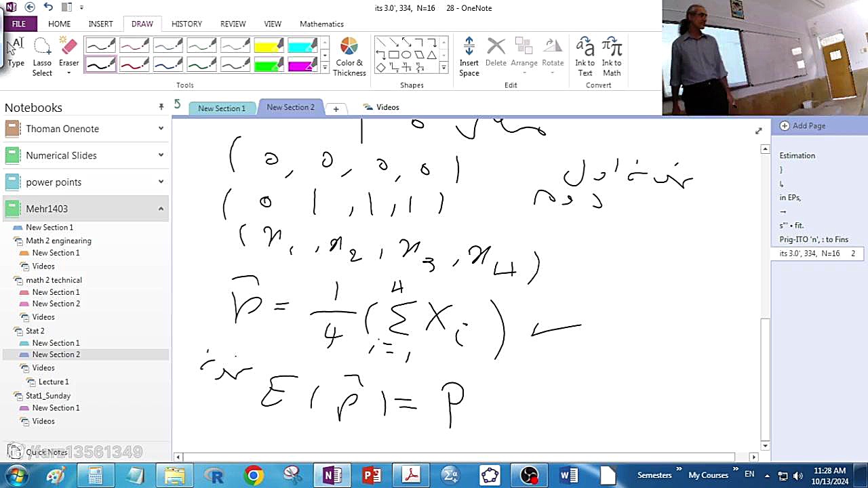Activate the Lasso Select tool

click(x=42, y=56)
